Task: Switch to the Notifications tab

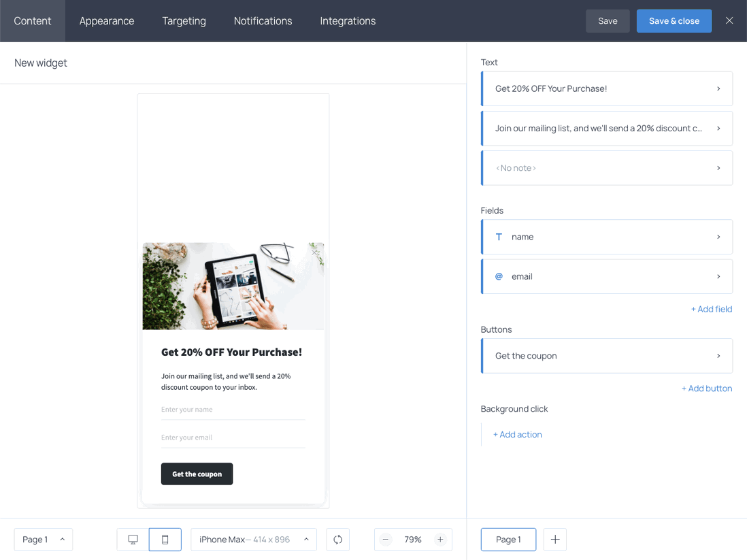Action: point(263,20)
